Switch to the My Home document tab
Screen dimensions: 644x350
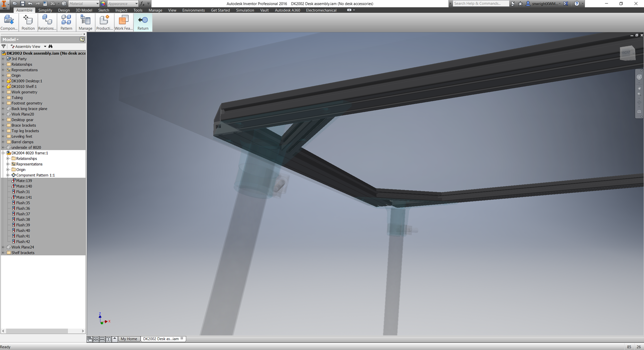point(129,339)
